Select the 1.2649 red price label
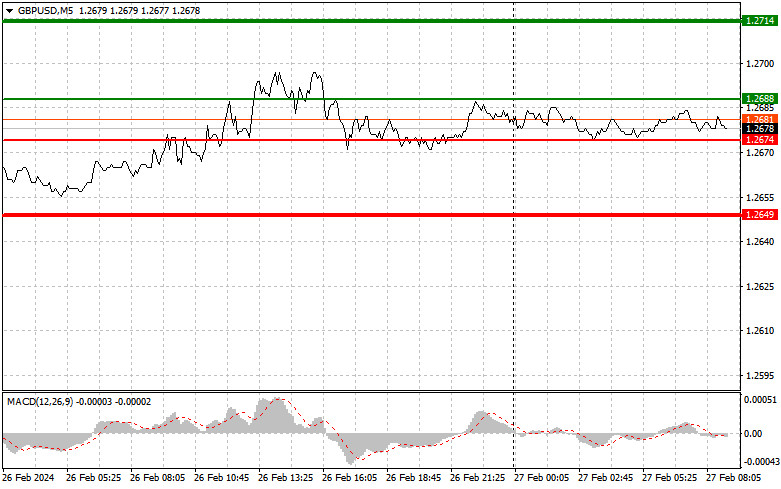The height and width of the screenshot is (489, 781). 760,215
